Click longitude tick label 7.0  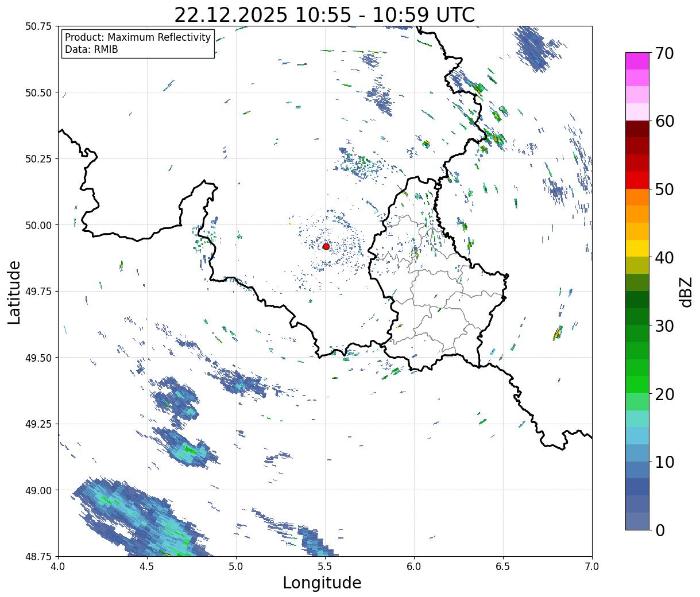point(592,567)
